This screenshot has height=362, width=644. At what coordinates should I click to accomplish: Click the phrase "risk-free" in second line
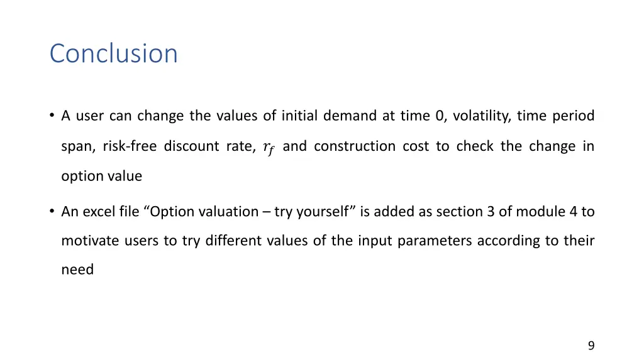point(130,146)
